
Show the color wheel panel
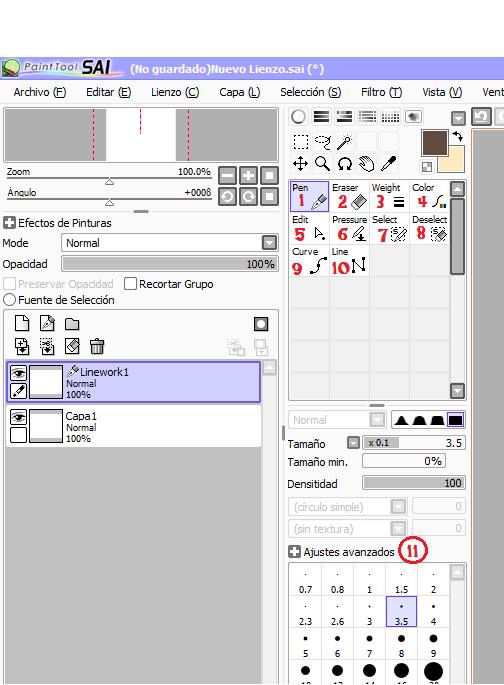pos(298,117)
